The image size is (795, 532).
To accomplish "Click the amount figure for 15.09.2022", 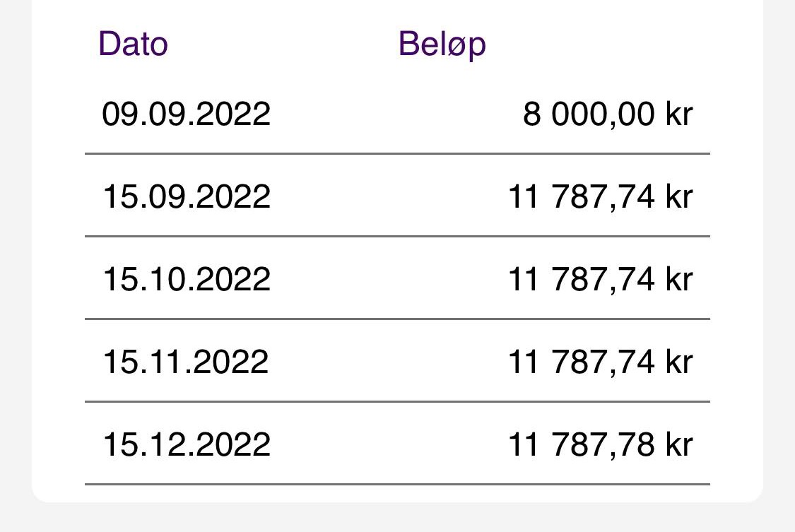I will (582, 196).
